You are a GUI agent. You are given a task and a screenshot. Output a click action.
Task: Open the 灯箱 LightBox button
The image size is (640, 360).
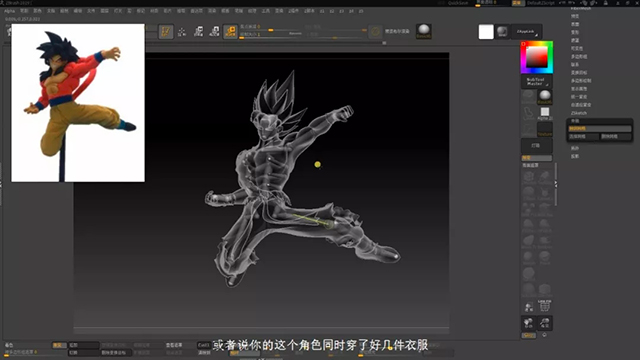coord(536,146)
